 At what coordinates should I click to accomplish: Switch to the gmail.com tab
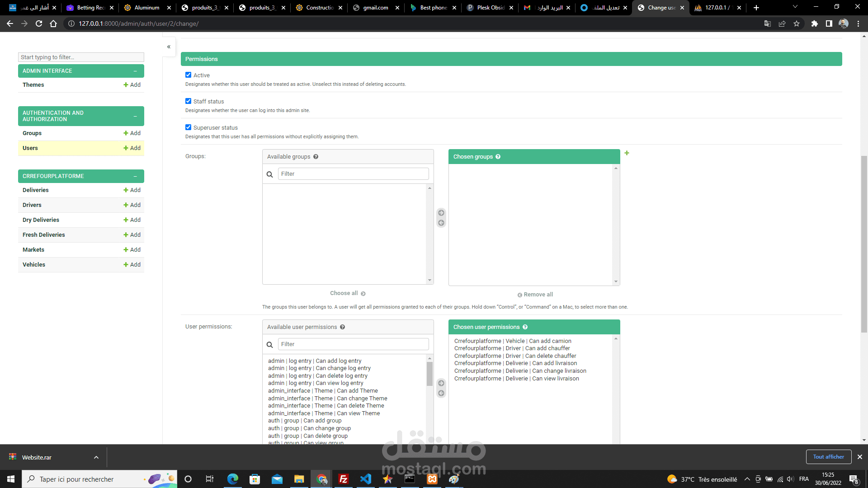click(x=377, y=8)
